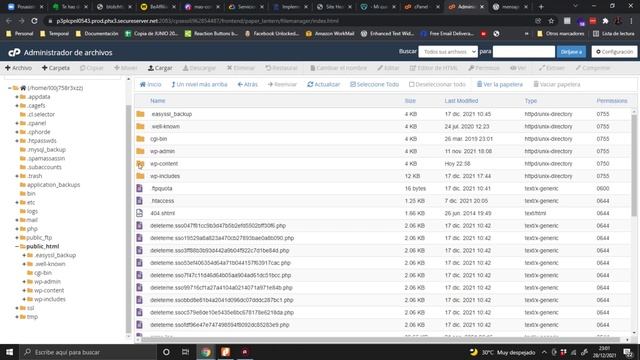Click the Diríjase a button
This screenshot has height=360, width=640.
[x=571, y=52]
